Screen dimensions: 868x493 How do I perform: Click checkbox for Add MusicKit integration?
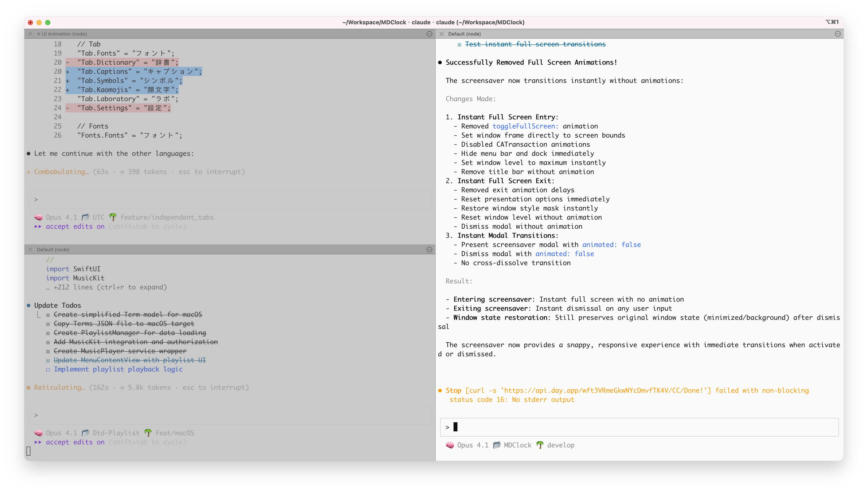[48, 342]
